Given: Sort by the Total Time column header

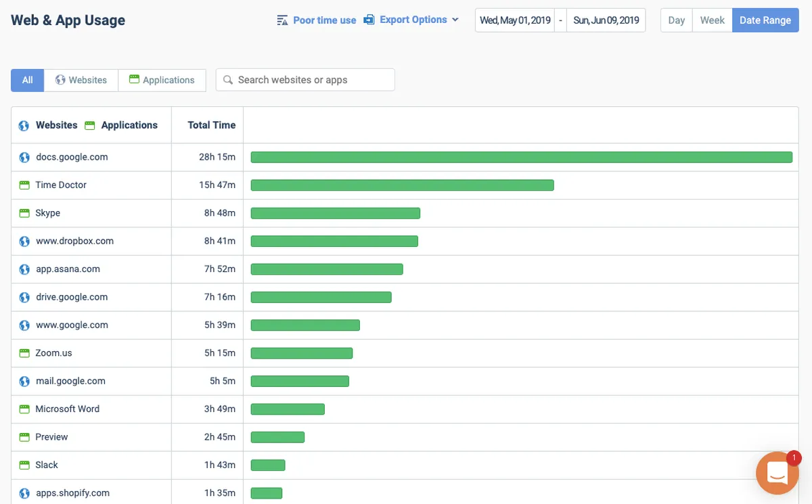Looking at the screenshot, I should tap(212, 125).
